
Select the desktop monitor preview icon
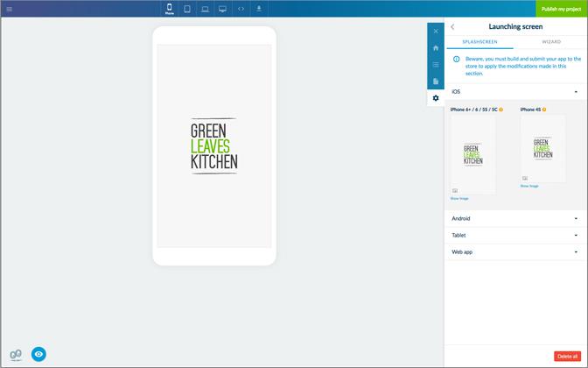(x=222, y=9)
